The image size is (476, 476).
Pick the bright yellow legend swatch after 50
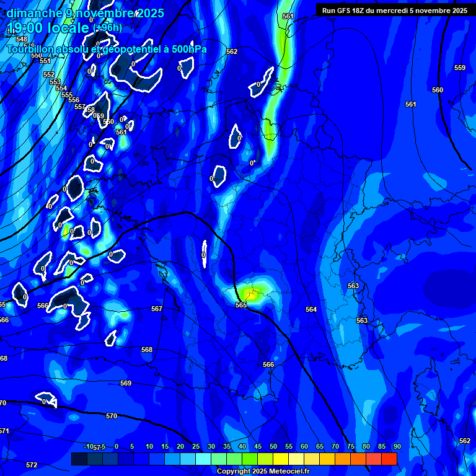281,459
